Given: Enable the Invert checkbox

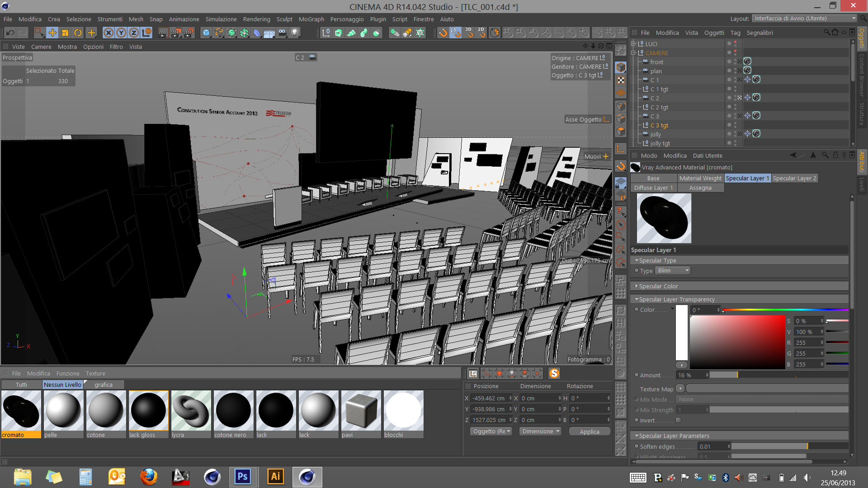Looking at the screenshot, I should 678,420.
